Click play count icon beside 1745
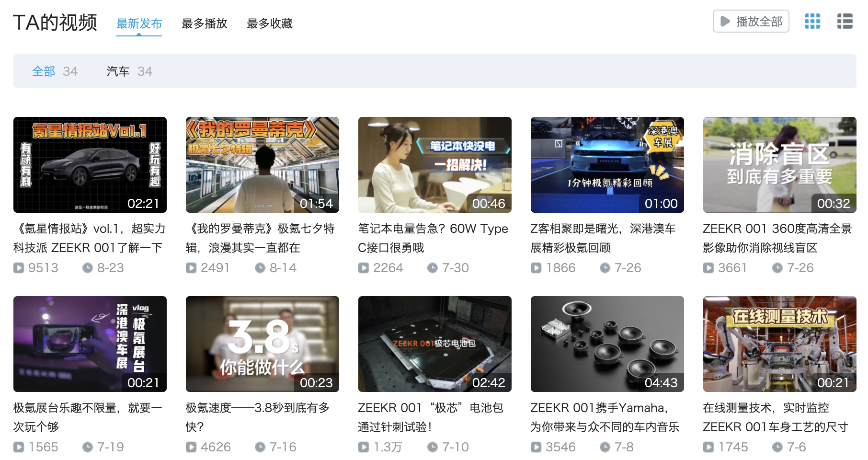The image size is (868, 460). 708,447
